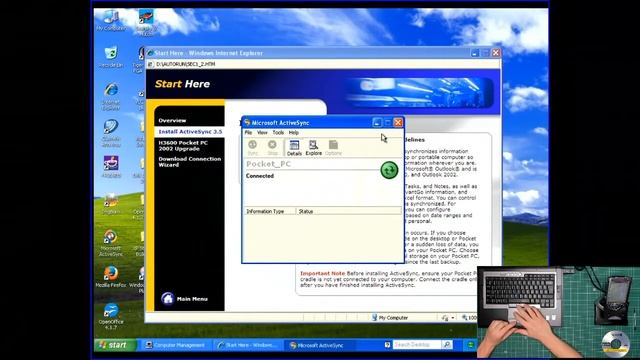Screen dimensions: 640x360
Task: Click the Options toolbar icon in ActiveSync
Action: click(333, 148)
